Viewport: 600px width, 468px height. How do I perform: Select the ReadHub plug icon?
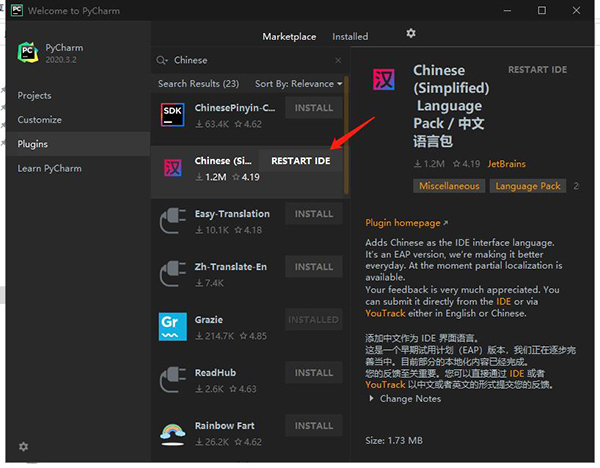[173, 380]
